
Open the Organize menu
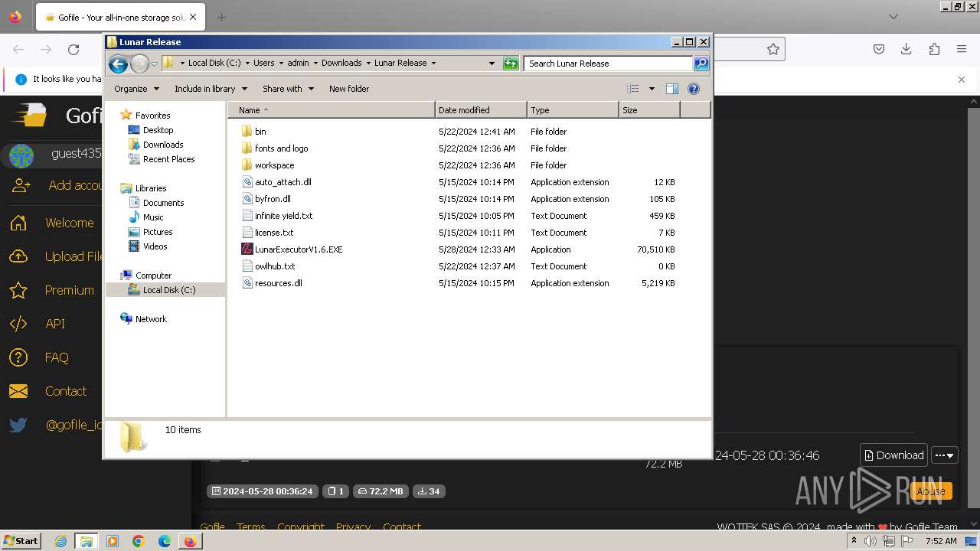point(136,89)
